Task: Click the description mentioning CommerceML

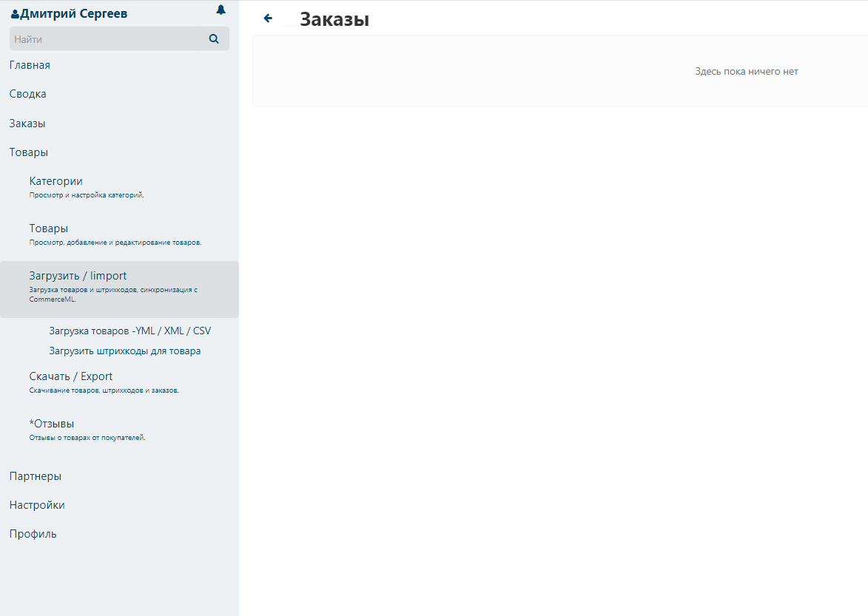Action: click(113, 294)
